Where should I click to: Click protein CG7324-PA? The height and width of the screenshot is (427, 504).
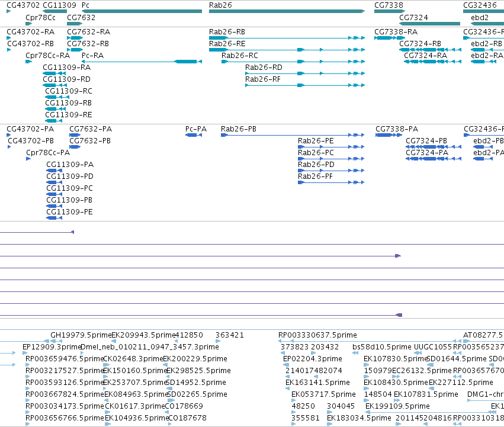pos(434,159)
